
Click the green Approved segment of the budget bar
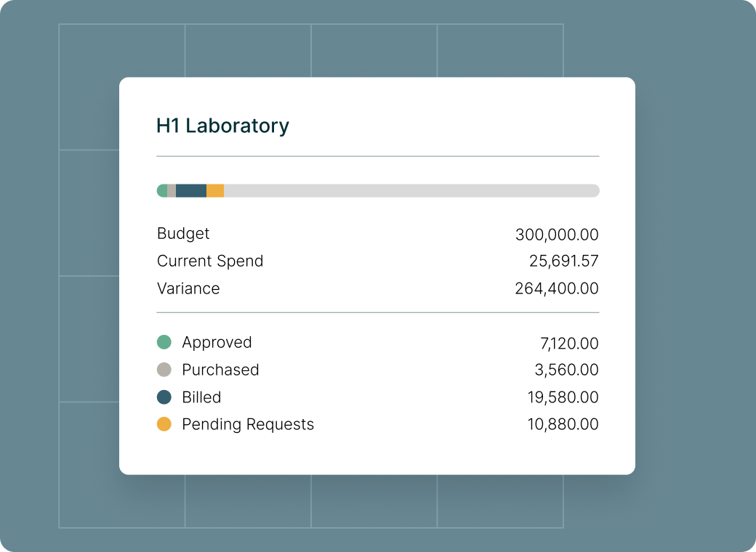tap(162, 191)
